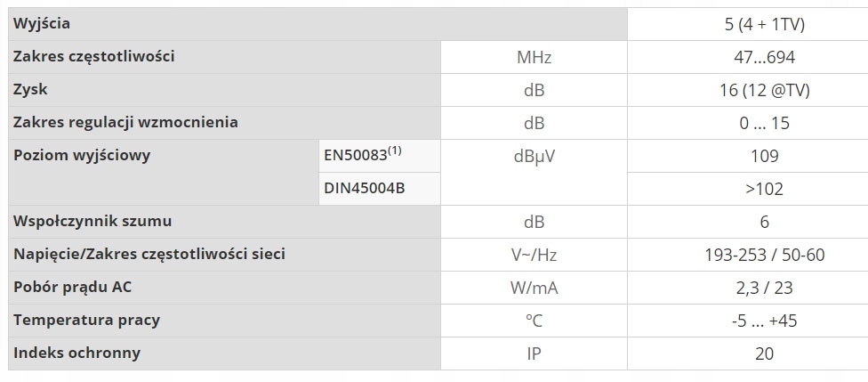Select the 109 output level value
This screenshot has height=382, width=868.
tap(764, 156)
